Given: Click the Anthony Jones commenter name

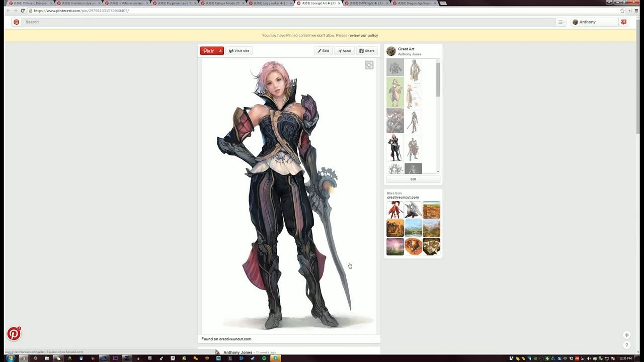Looking at the screenshot, I should click(238, 352).
